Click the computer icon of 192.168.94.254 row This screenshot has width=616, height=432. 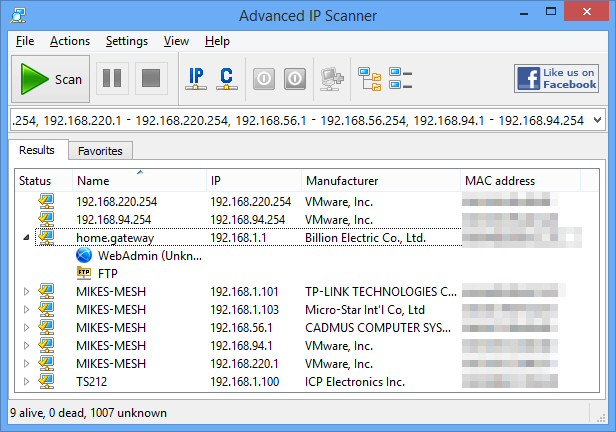[x=46, y=220]
